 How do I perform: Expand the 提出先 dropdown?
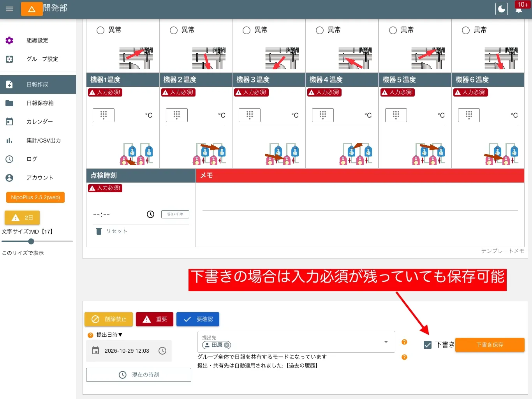click(386, 342)
